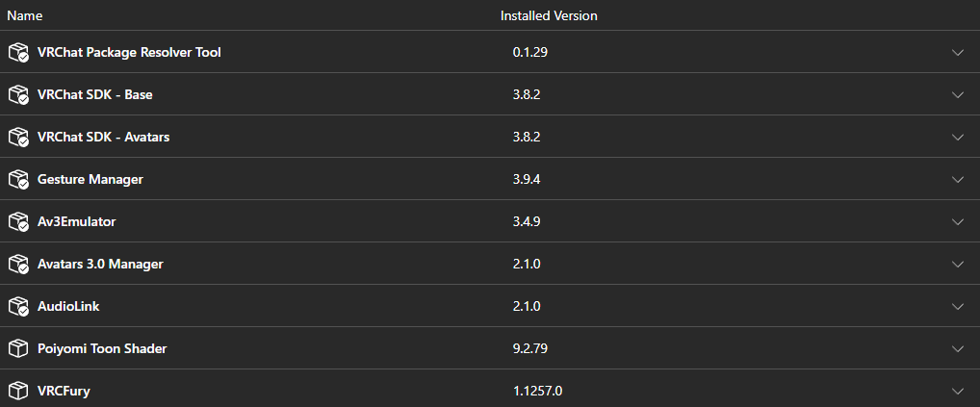Expand the VRChat Package Resolver Tool row chevron

click(957, 53)
